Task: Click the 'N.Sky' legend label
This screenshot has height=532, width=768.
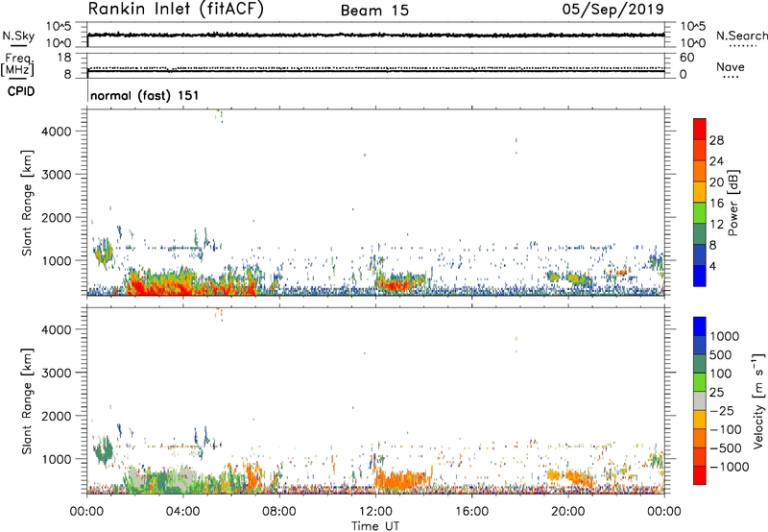Action: tap(18, 36)
